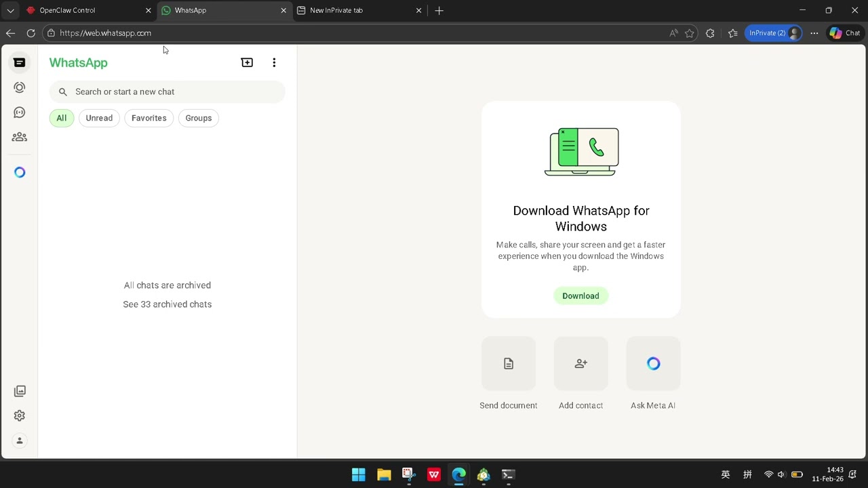Close the OpenClaw Control tab

[149, 10]
